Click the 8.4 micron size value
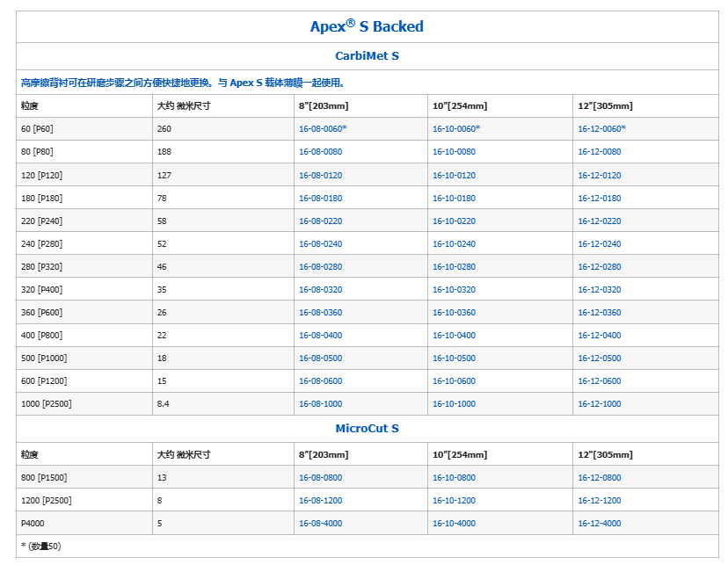The height and width of the screenshot is (572, 728). (163, 404)
